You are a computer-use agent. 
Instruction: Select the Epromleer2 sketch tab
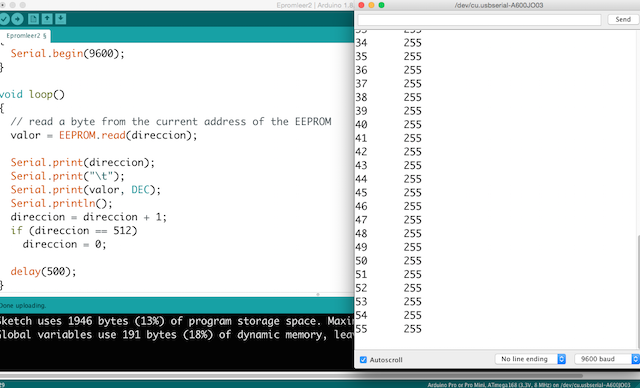(x=25, y=36)
